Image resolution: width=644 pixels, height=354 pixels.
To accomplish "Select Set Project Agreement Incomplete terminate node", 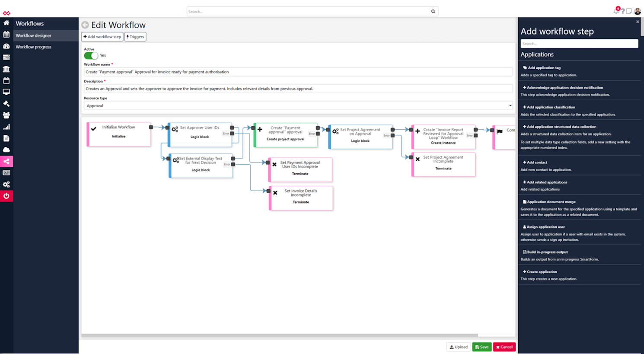I will [443, 164].
